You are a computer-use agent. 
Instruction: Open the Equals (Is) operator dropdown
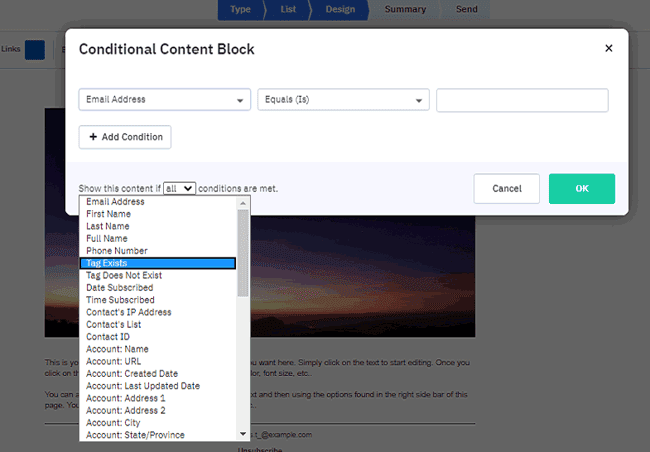[x=343, y=100]
